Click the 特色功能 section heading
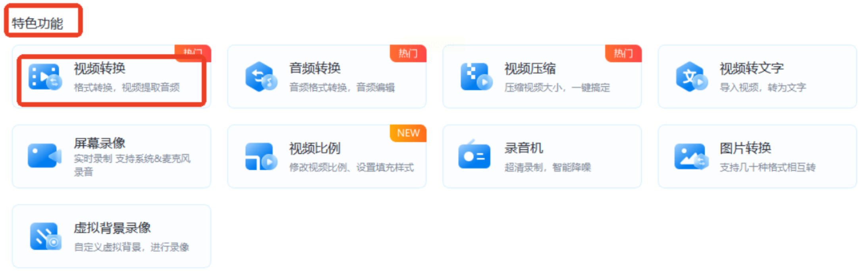 (37, 23)
